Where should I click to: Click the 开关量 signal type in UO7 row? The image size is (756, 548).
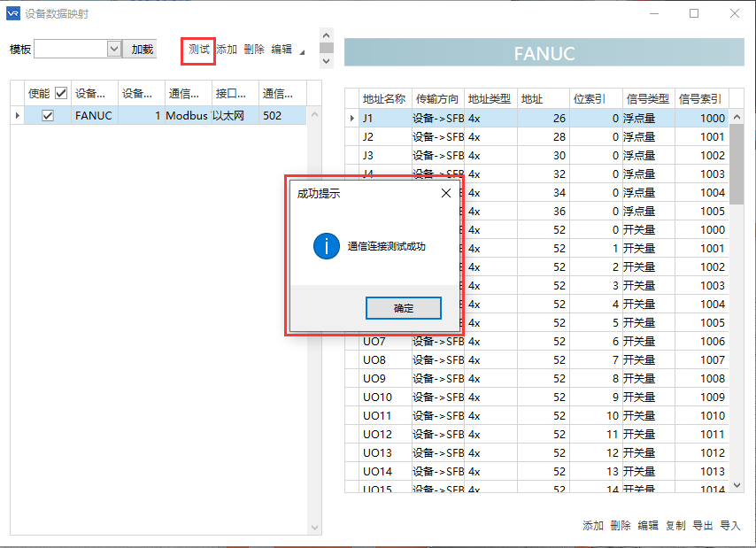tap(649, 341)
